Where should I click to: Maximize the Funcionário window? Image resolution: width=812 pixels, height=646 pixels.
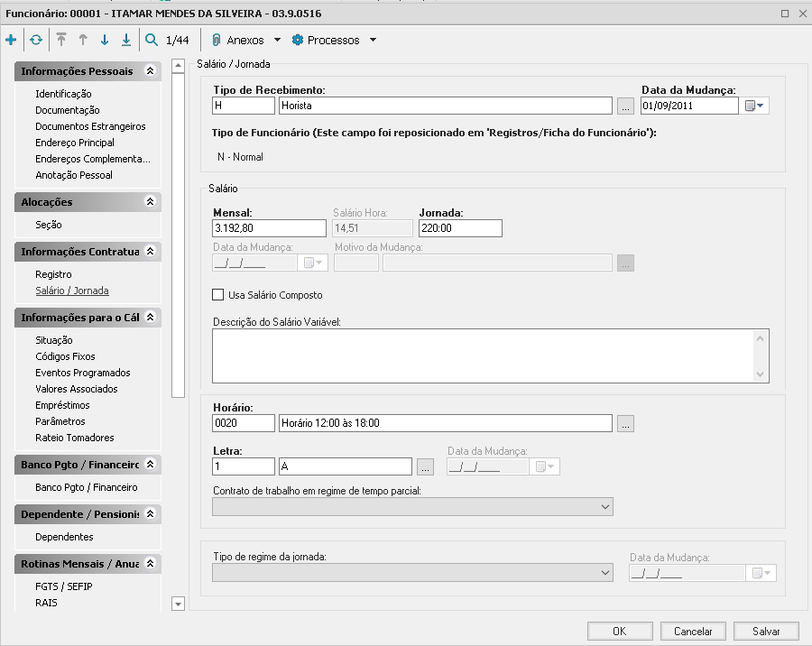point(785,14)
